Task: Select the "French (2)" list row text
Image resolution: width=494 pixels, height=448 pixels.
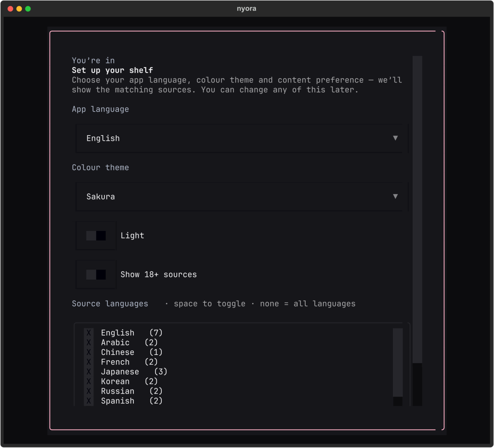Action: [x=129, y=362]
